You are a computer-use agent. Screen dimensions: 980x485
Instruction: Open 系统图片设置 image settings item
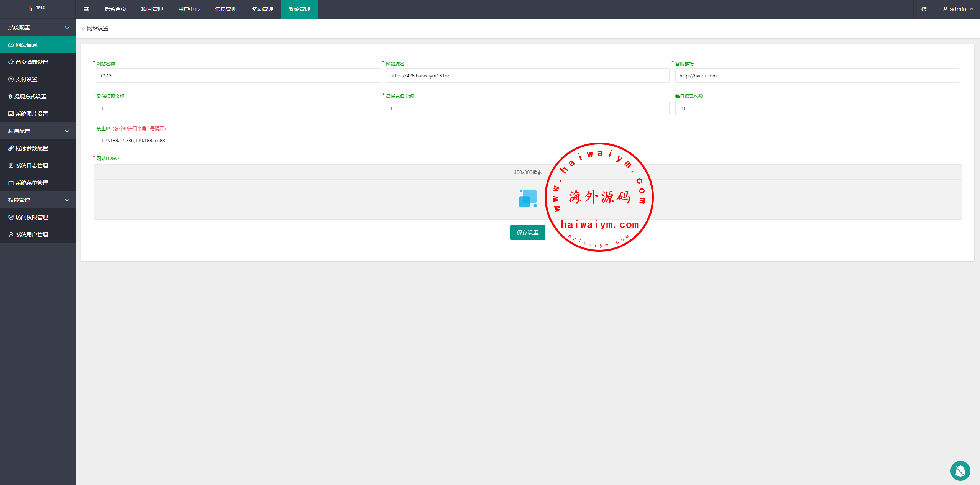point(31,114)
